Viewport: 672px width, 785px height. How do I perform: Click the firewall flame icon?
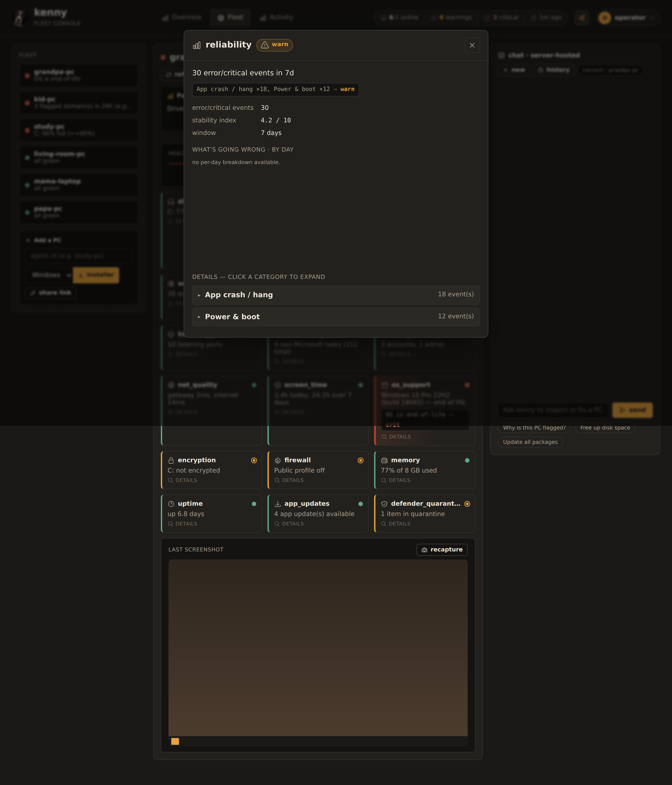point(278,460)
